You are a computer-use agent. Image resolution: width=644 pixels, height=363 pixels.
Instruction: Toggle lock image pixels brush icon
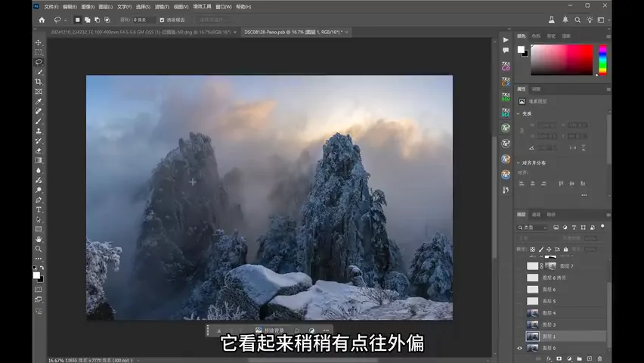[x=541, y=250]
